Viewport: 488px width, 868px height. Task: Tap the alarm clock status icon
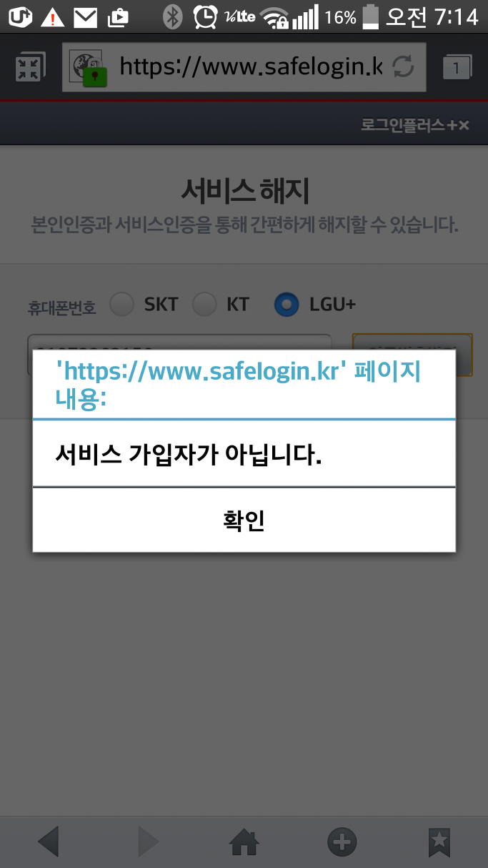tap(206, 16)
